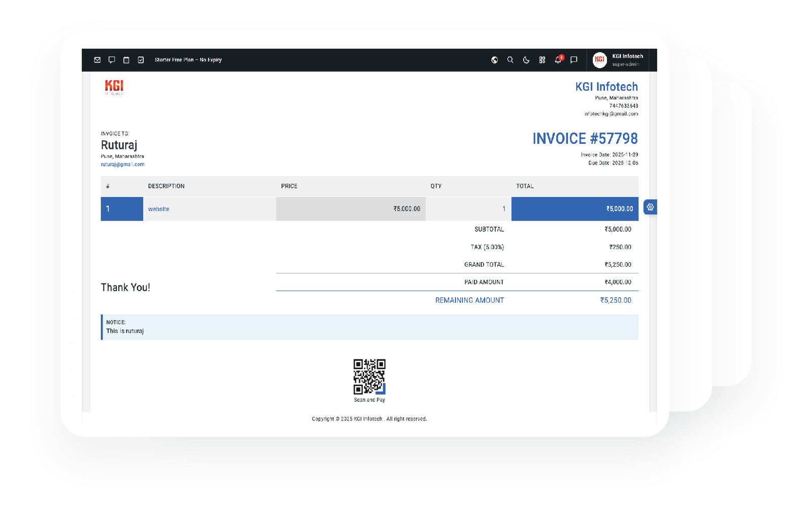
Task: Click the Scan and Pay QR code
Action: point(369,376)
